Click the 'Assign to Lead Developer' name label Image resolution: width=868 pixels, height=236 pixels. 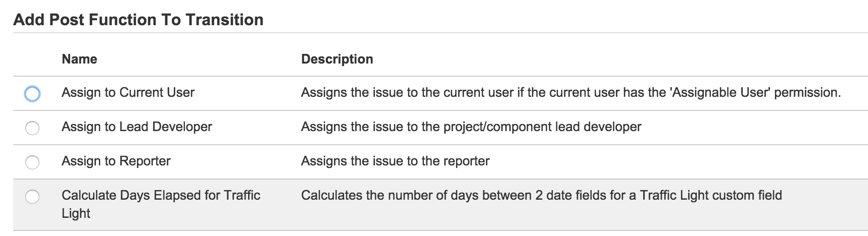click(136, 127)
